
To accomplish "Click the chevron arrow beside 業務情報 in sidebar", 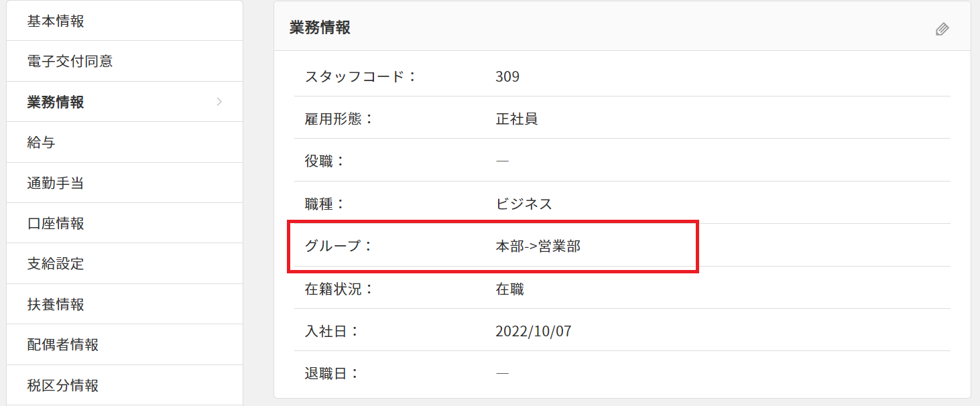I will tap(219, 102).
